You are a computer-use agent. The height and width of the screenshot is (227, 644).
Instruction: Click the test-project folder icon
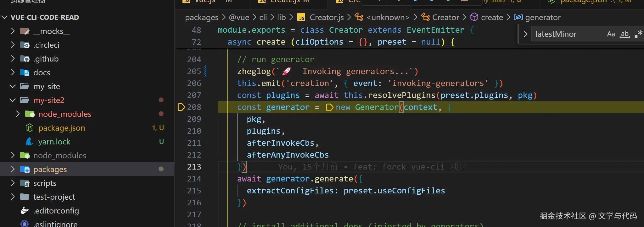coord(25,197)
